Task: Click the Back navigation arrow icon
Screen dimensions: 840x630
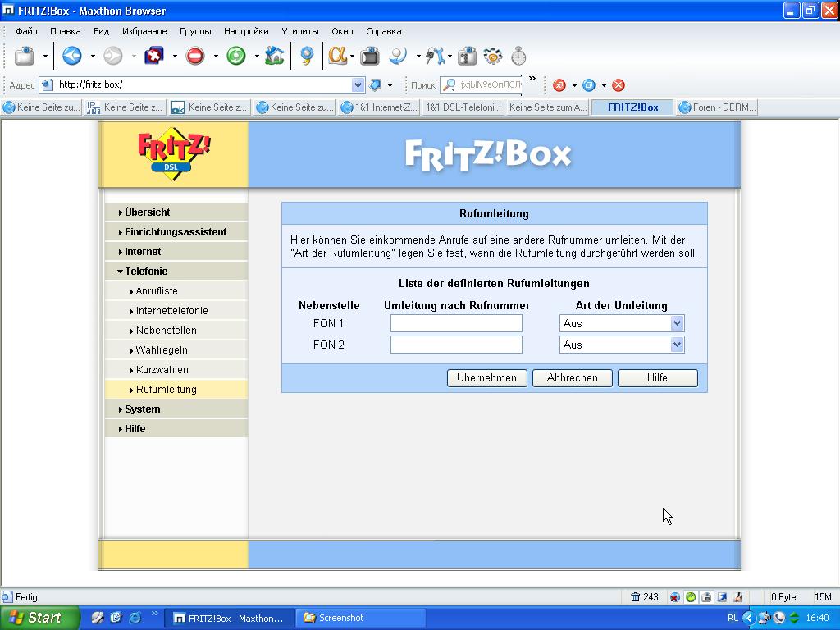Action: 72,56
